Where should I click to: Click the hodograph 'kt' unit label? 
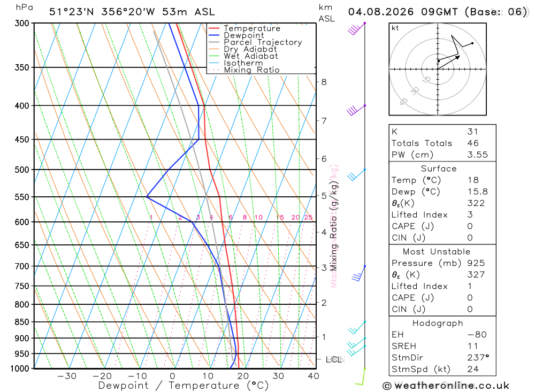[x=395, y=28]
